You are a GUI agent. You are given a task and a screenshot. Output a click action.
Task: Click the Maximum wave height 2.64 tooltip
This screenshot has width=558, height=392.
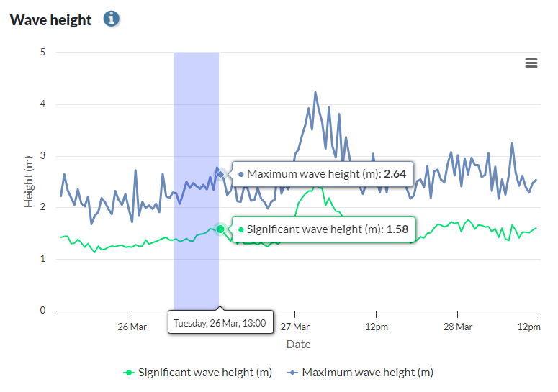(x=322, y=174)
